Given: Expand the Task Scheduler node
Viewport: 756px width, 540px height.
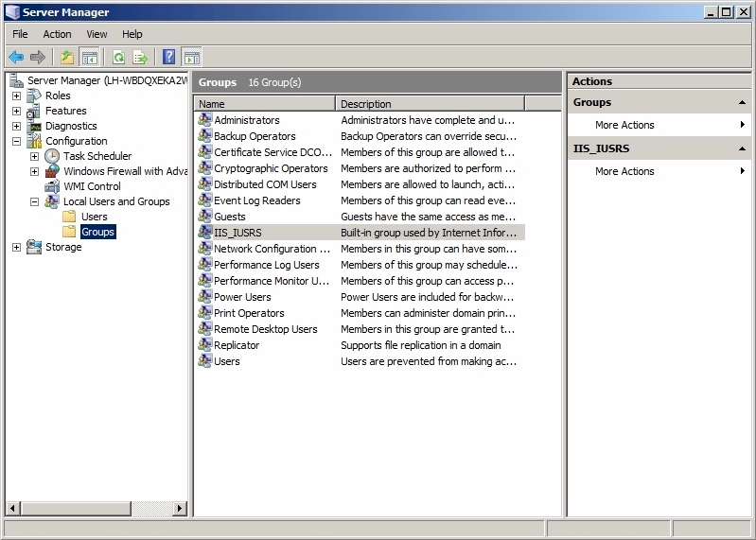Looking at the screenshot, I should tap(34, 156).
